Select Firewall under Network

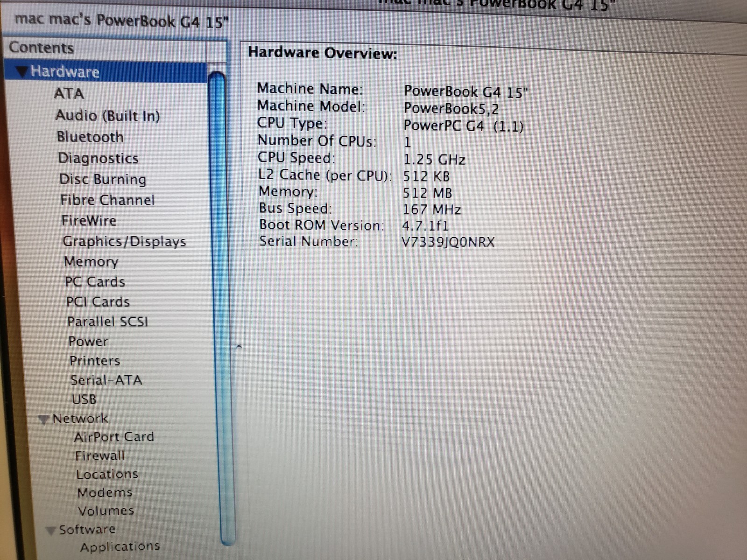100,456
